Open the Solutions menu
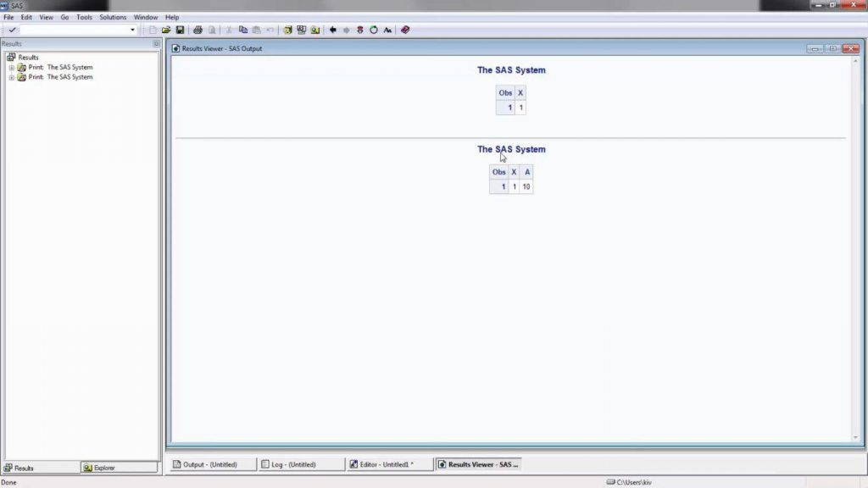Screen dimensions: 868x488 click(112, 16)
